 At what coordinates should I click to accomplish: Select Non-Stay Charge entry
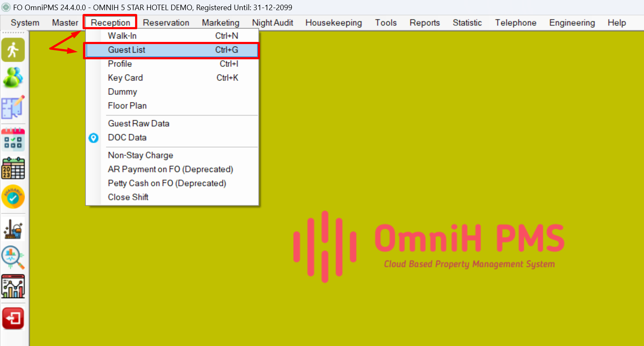coord(172,155)
